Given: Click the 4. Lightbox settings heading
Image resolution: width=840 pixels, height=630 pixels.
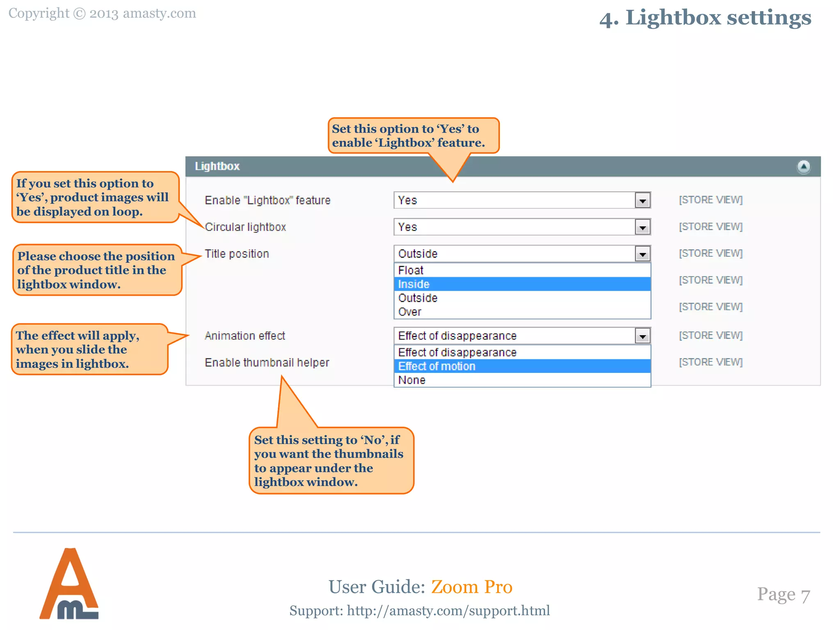Looking at the screenshot, I should click(705, 18).
